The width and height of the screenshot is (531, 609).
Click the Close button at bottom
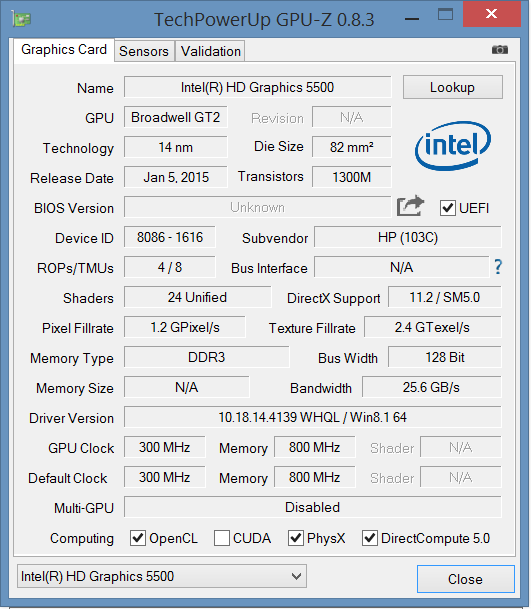coord(465,579)
